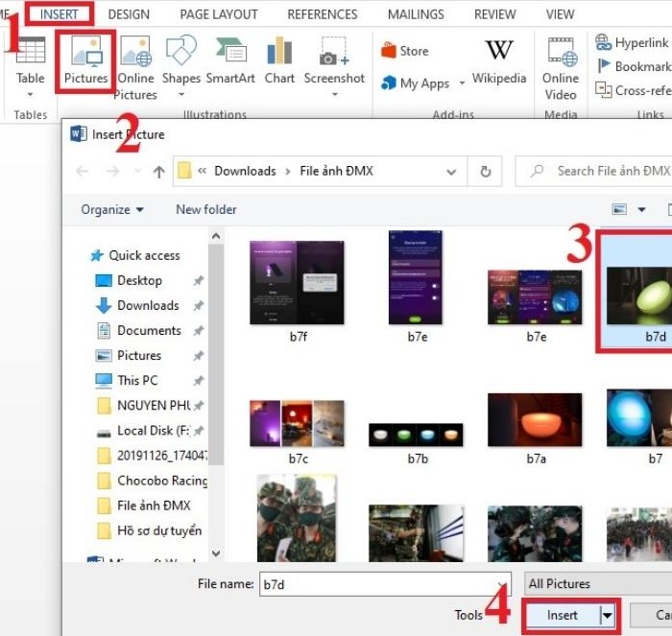Open Quick access in the navigation pane
Viewport: 672px width, 636px height.
point(135,255)
